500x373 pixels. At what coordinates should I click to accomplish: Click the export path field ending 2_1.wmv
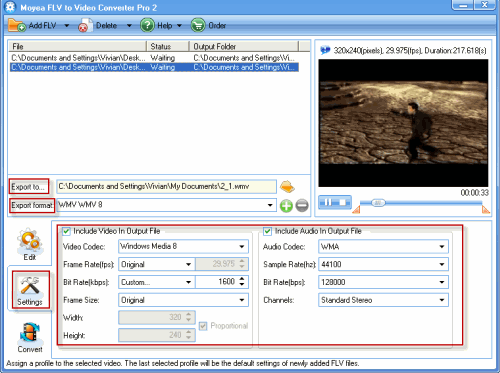166,187
